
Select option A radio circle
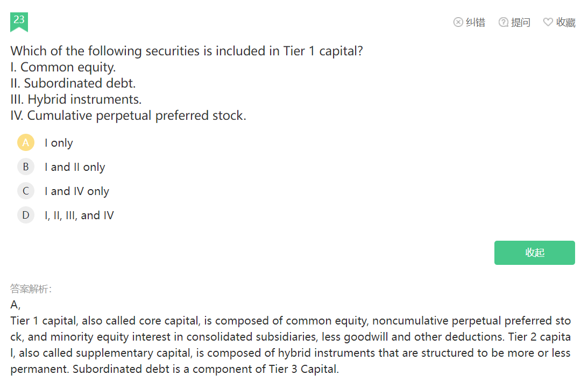(26, 143)
